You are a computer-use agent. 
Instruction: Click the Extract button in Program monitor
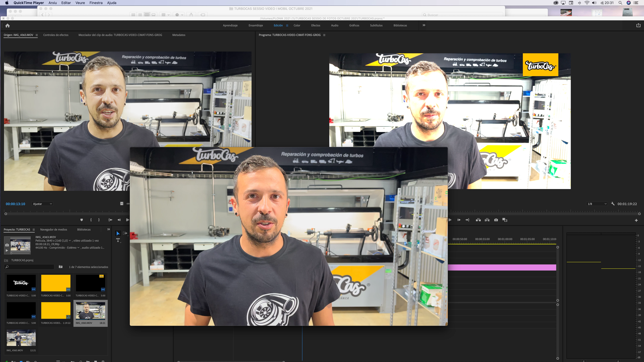pyautogui.click(x=487, y=220)
